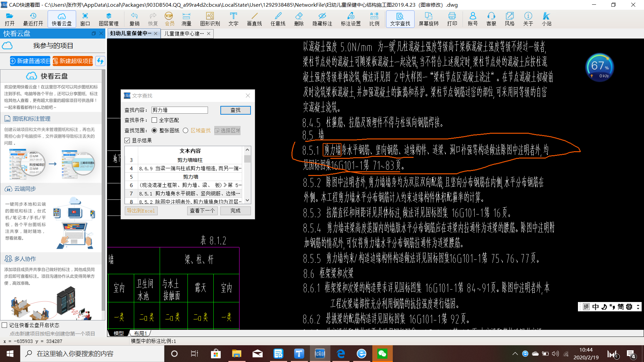Select the 区域查找 radio option
Image resolution: width=644 pixels, height=362 pixels.
coord(185,130)
